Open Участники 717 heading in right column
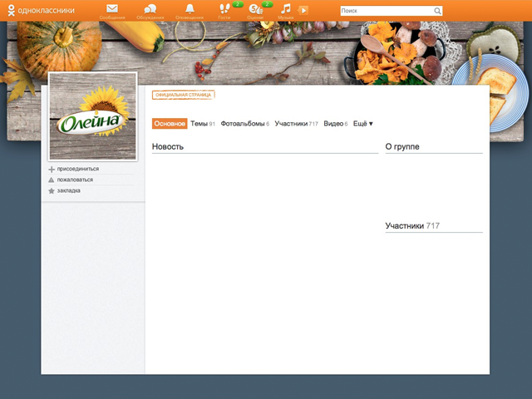The width and height of the screenshot is (532, 399). click(x=412, y=225)
